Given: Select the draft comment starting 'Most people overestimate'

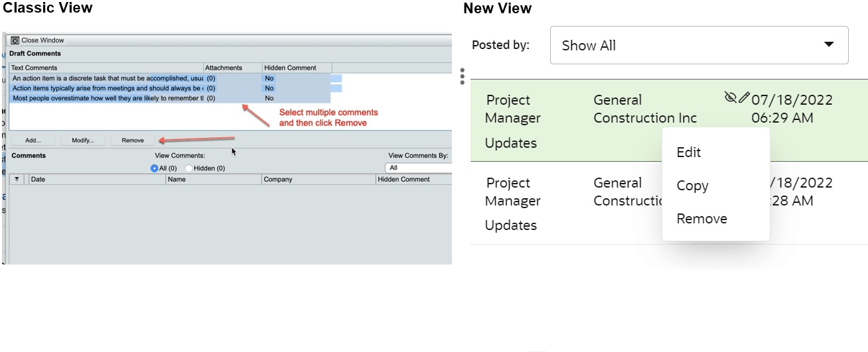Looking at the screenshot, I should point(170,98).
